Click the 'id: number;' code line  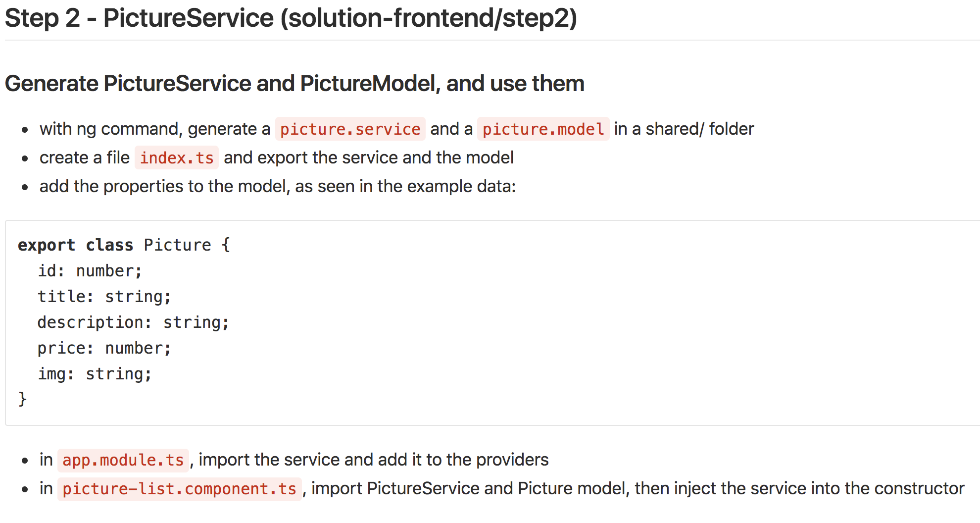coord(90,271)
